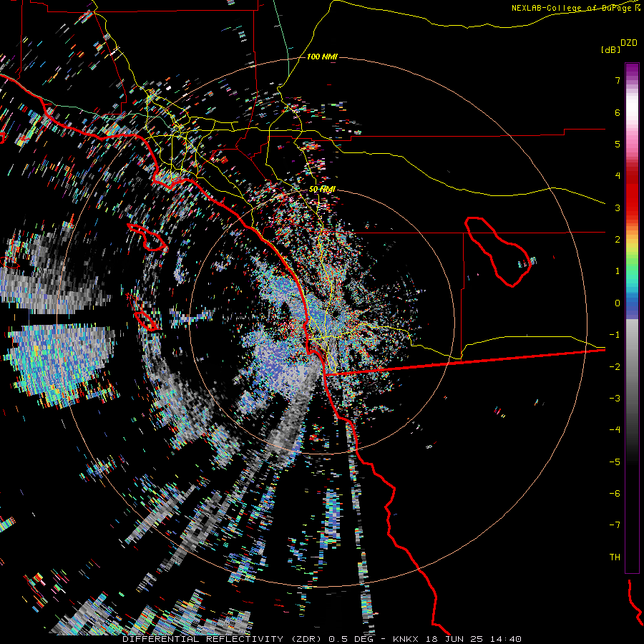
Task: Click the 4 value on the dB scale
Action: coord(618,176)
